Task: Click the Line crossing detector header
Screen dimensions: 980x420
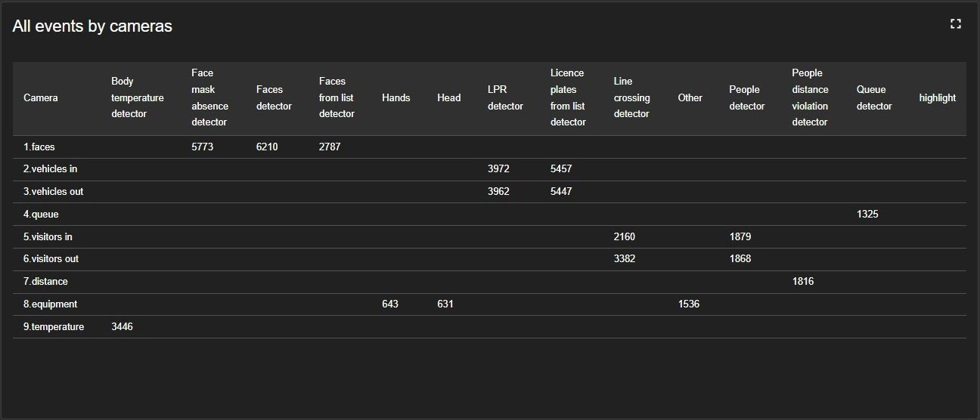Action: pyautogui.click(x=631, y=98)
